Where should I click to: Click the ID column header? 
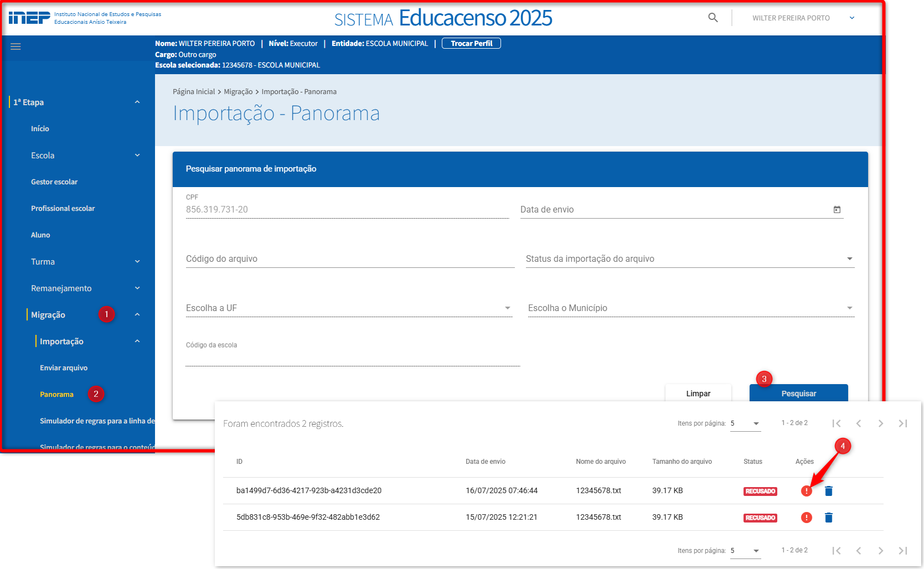pos(239,462)
